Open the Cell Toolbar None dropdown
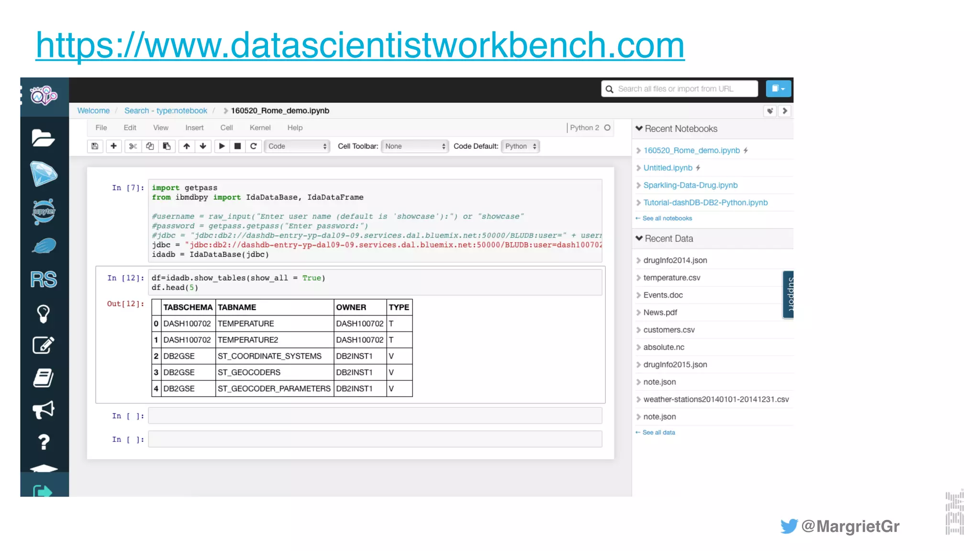 coord(415,146)
